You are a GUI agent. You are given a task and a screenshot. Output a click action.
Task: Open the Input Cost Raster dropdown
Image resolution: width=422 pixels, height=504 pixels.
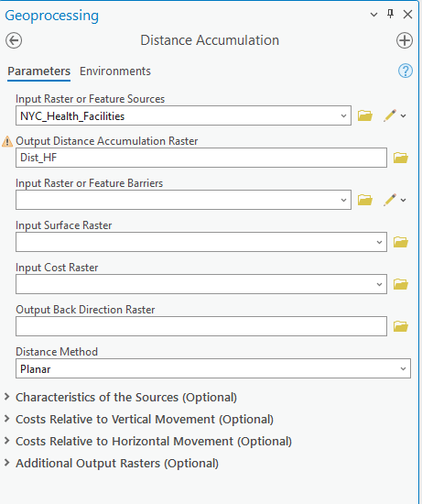pyautogui.click(x=201, y=284)
